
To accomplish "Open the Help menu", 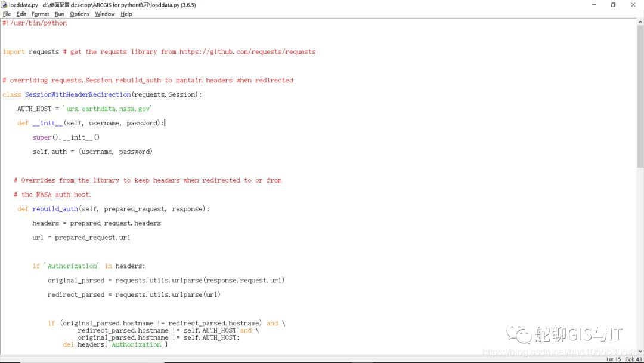I will click(126, 14).
